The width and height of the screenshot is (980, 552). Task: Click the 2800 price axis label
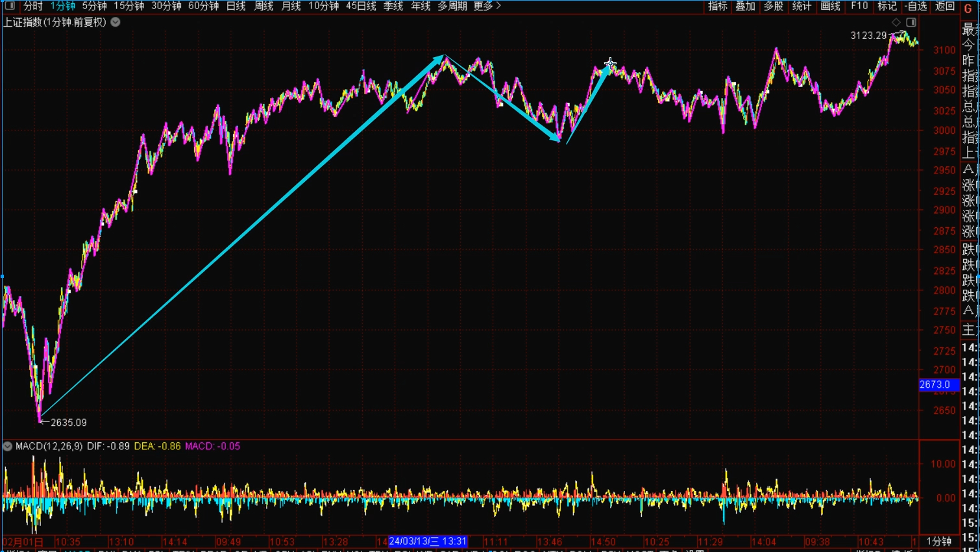[x=944, y=290]
